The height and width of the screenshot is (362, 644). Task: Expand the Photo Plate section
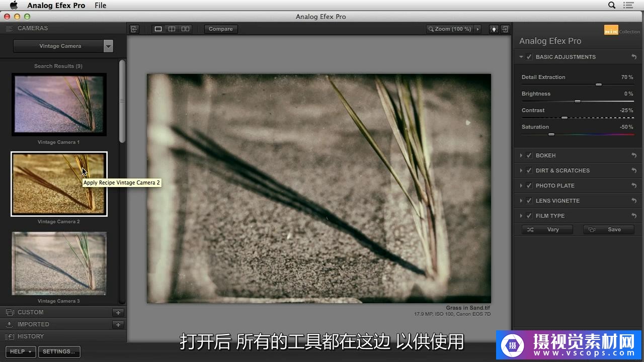pos(521,186)
